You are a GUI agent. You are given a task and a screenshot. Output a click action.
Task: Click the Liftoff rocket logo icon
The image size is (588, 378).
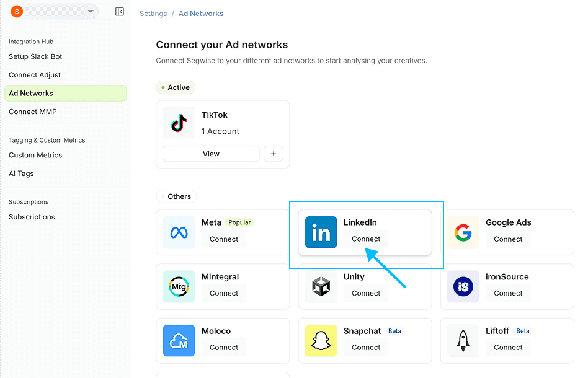pos(463,341)
